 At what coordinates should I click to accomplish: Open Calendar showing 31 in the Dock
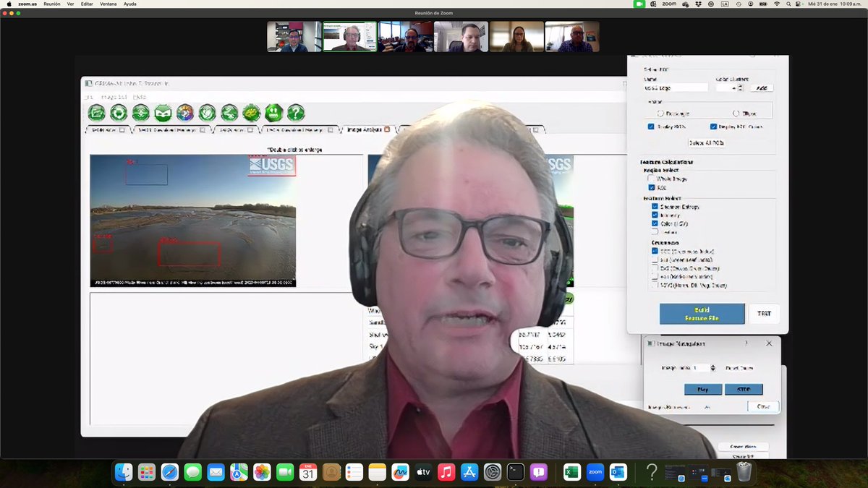[308, 472]
